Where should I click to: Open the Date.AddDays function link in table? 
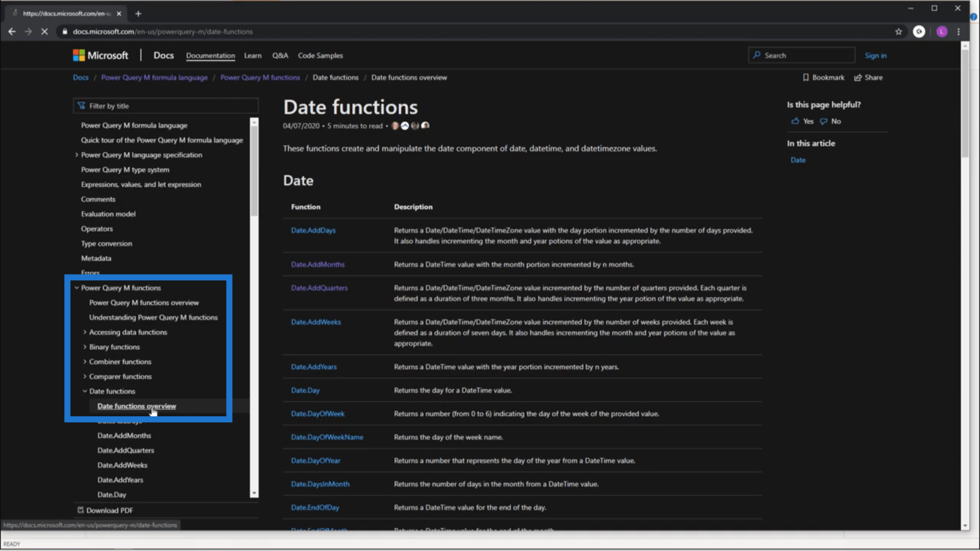point(313,230)
